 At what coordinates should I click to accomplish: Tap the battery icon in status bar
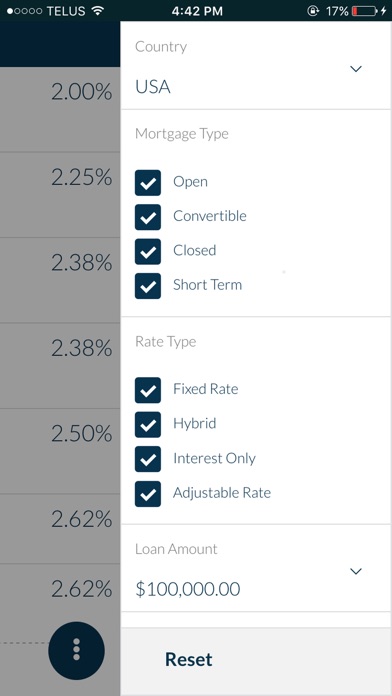point(364,11)
